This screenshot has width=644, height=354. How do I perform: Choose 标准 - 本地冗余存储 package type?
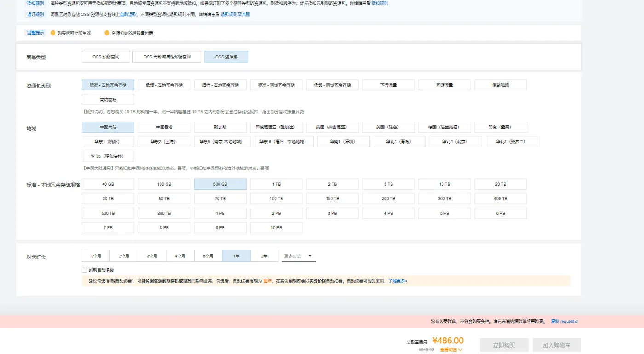pyautogui.click(x=108, y=85)
